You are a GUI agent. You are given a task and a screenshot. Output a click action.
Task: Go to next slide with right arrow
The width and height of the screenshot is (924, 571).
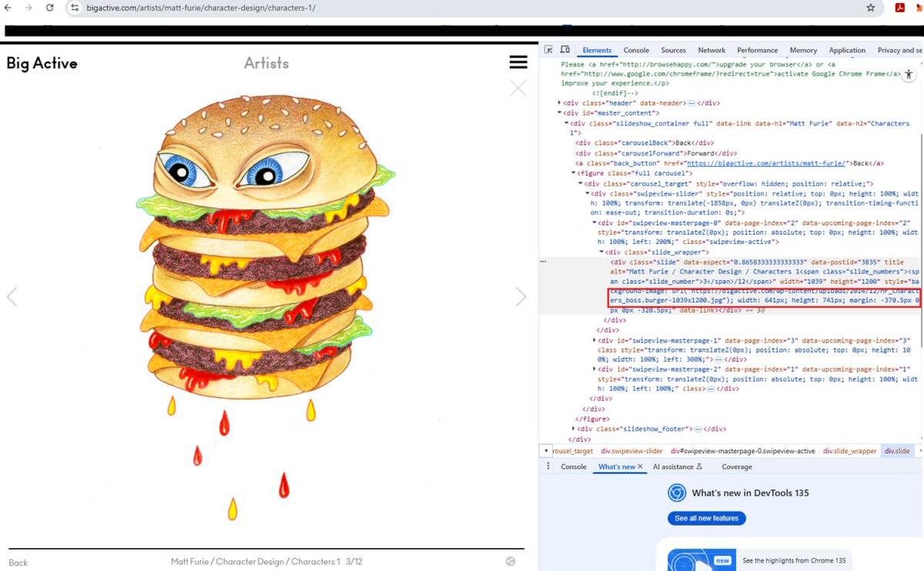click(x=521, y=296)
